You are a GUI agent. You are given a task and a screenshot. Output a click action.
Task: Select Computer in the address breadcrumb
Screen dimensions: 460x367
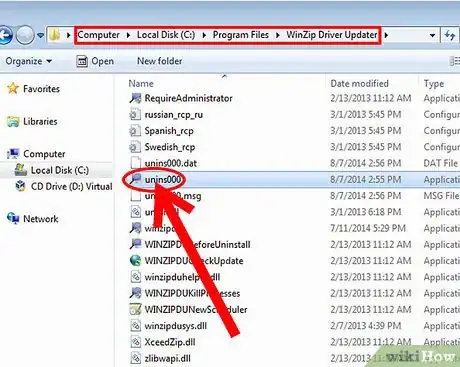pyautogui.click(x=98, y=35)
